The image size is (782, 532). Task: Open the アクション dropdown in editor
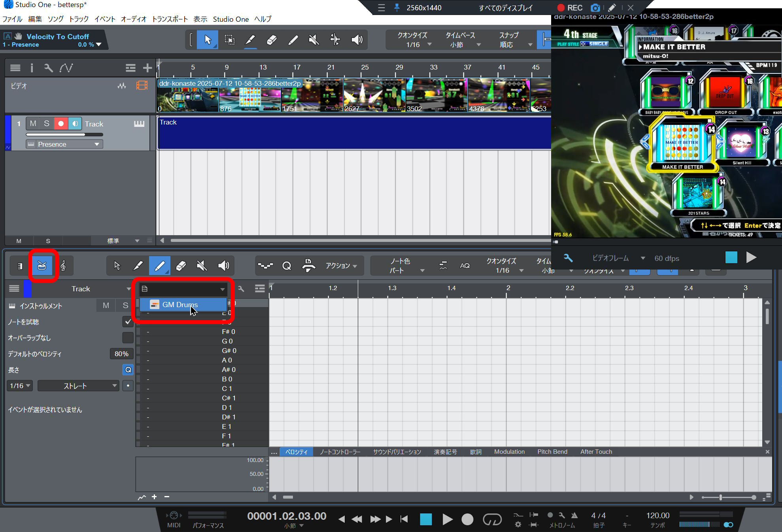pyautogui.click(x=341, y=266)
